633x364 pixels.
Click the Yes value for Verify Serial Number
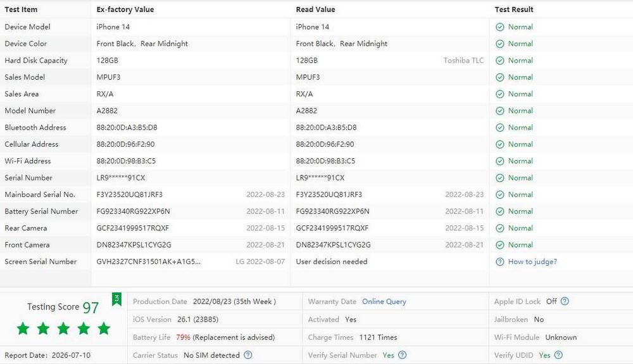coord(389,355)
